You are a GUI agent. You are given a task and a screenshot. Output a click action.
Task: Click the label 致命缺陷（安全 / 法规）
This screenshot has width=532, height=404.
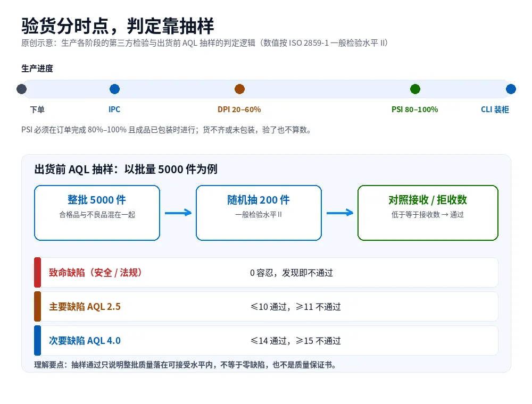pos(95,273)
